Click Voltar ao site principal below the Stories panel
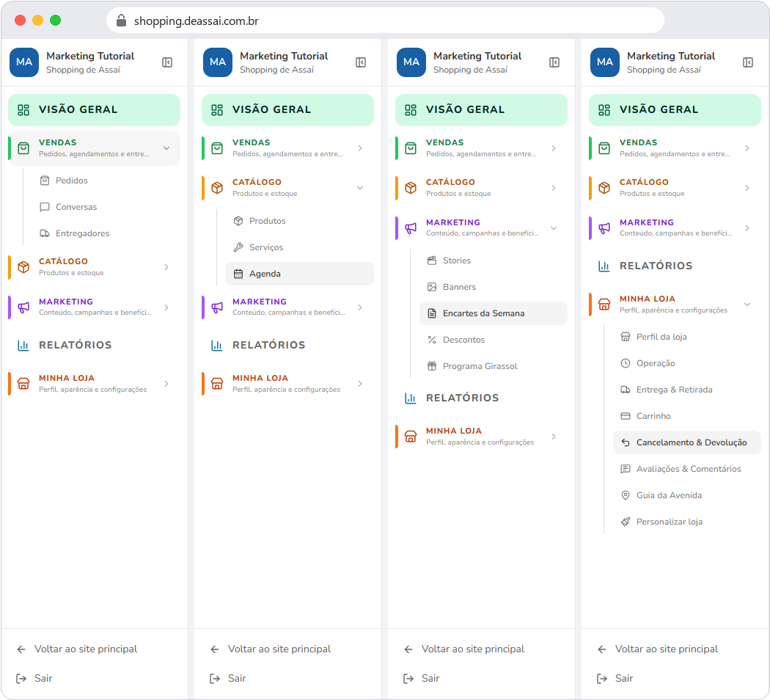The width and height of the screenshot is (770, 700). [x=464, y=649]
